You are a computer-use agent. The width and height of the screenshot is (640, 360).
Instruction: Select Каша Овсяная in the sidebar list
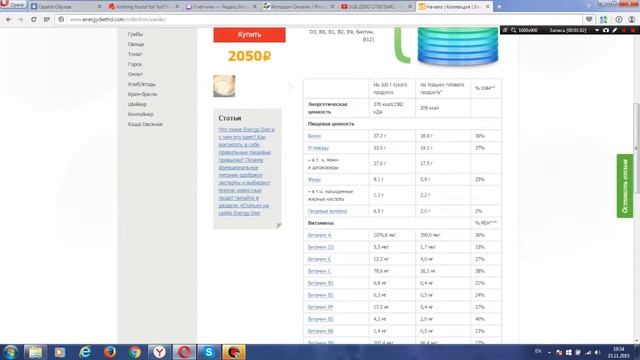[x=145, y=124]
